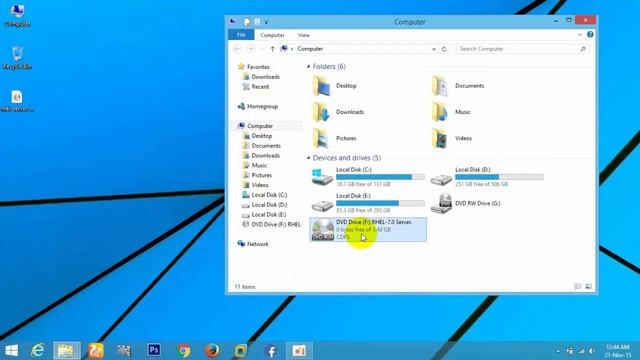Launch Google Chrome from the taskbar
Image resolution: width=640 pixels, height=360 pixels.
(x=183, y=351)
